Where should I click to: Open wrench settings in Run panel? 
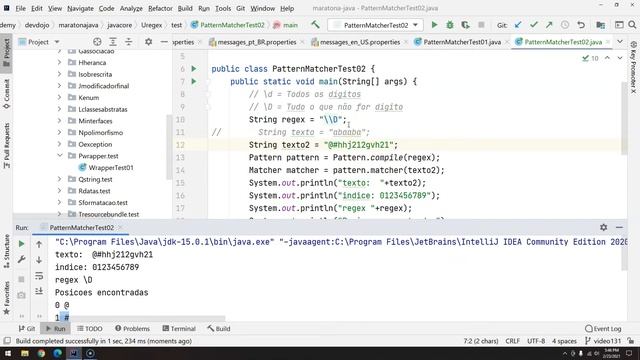[22, 259]
